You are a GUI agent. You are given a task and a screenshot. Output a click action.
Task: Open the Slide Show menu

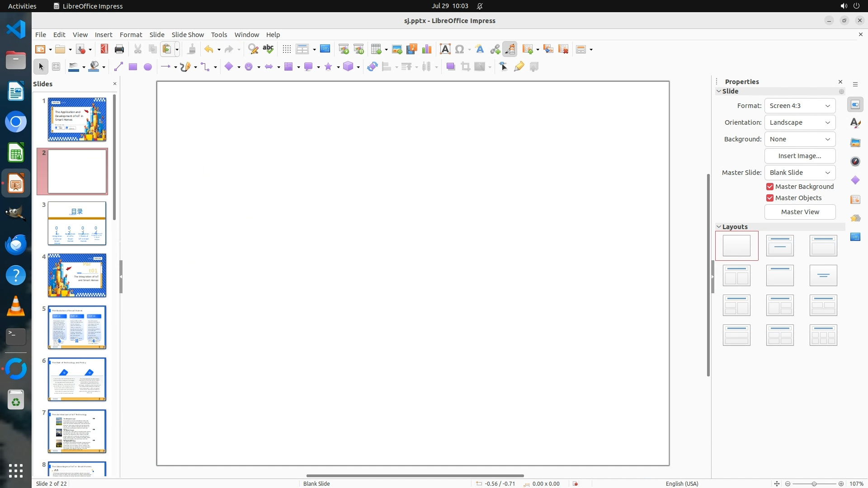[x=187, y=35]
